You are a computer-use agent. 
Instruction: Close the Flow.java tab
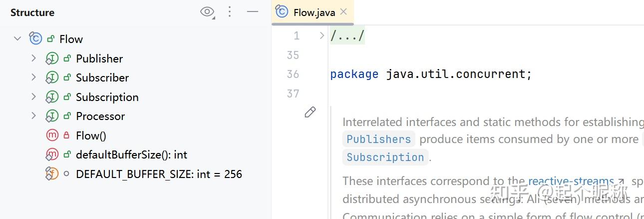(x=343, y=12)
